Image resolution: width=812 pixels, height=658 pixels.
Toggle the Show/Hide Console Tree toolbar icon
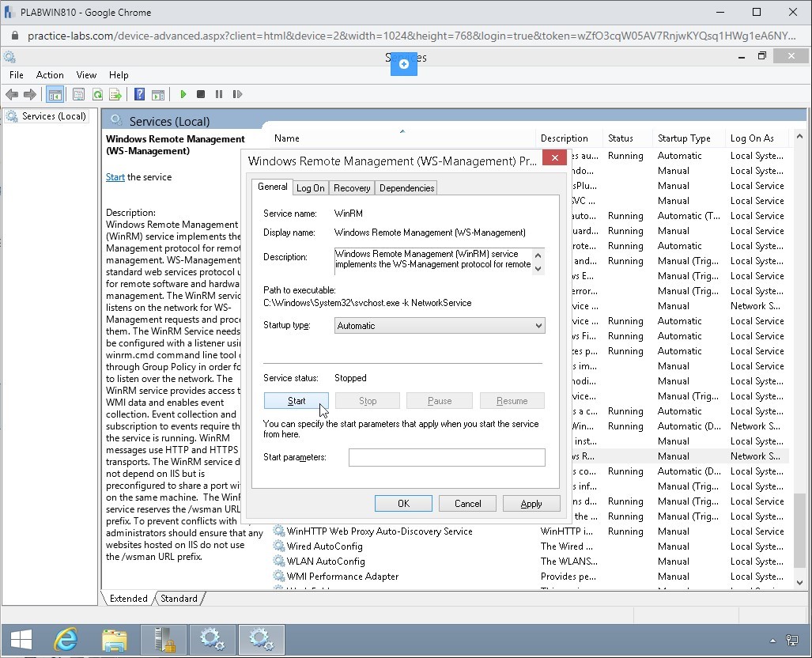55,94
